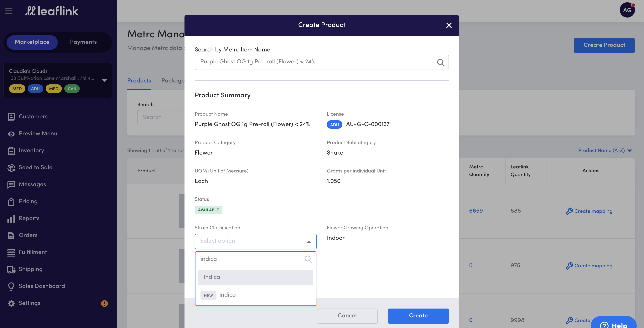Click the Preview Menu eye icon
Screen dimensions: 644x328
[x=11, y=134]
